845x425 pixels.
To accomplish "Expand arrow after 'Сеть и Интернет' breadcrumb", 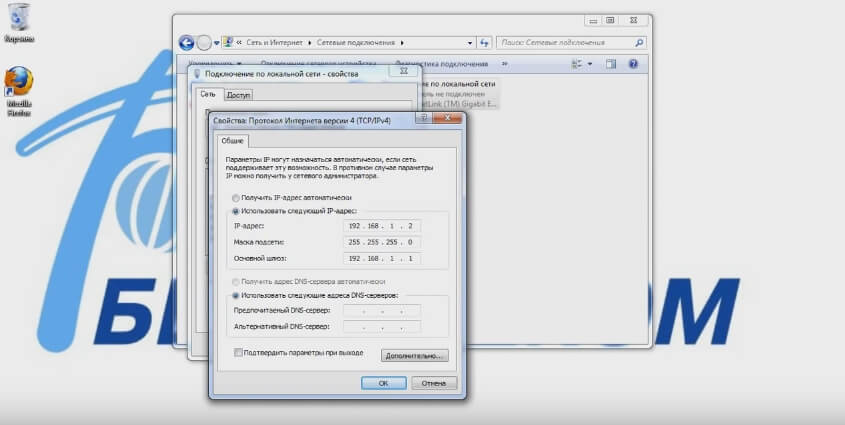I will click(x=309, y=43).
